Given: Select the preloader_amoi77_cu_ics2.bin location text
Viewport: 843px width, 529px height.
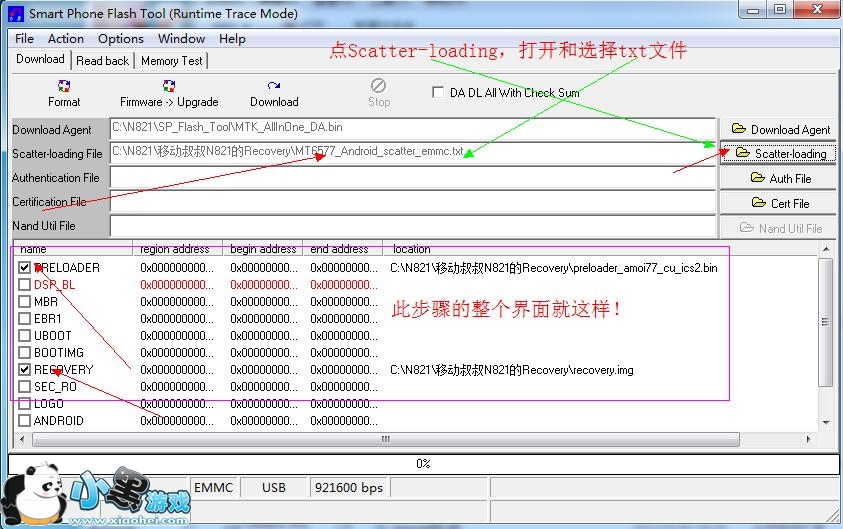Looking at the screenshot, I should click(554, 268).
